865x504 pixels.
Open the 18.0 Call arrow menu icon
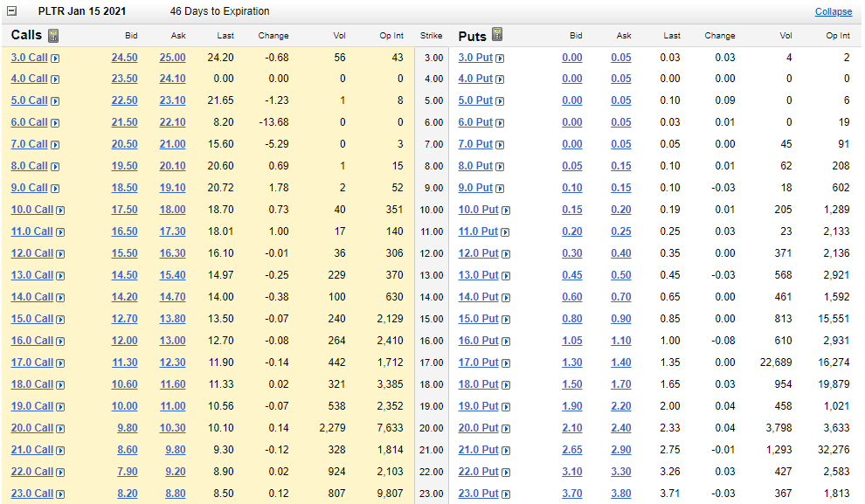click(x=60, y=385)
